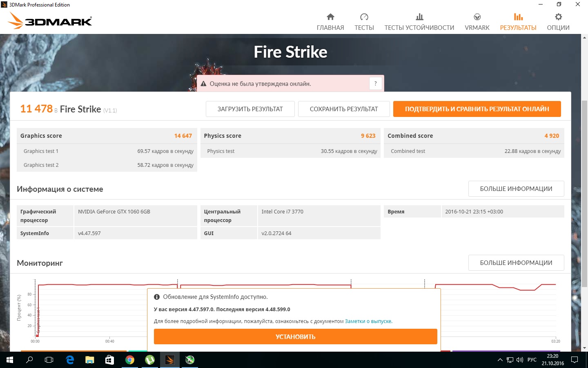Click СОХРАНИТЬ РЕЗУЛЬТАТ button

[344, 109]
